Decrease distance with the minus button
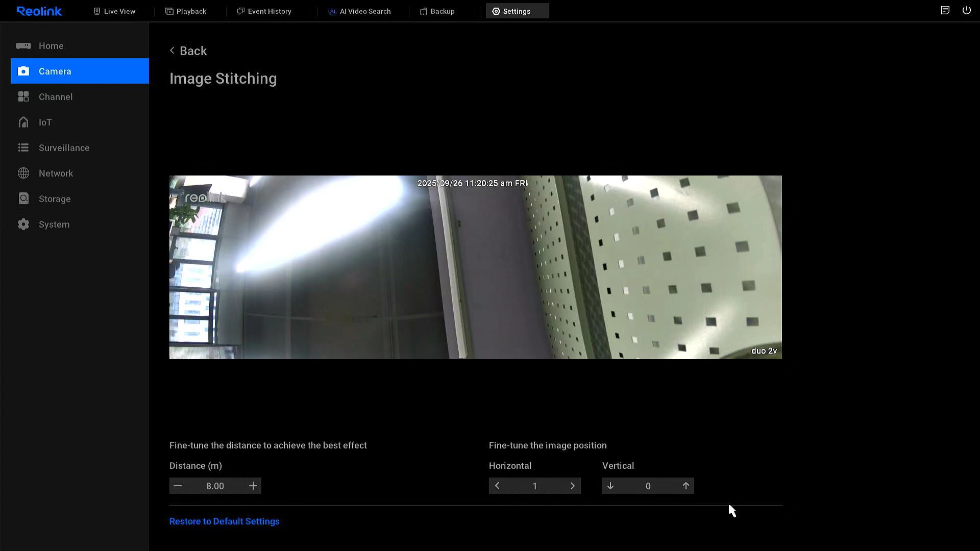This screenshot has width=980, height=551. 178,486
